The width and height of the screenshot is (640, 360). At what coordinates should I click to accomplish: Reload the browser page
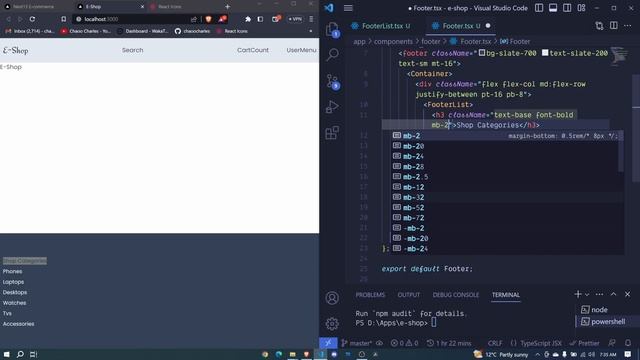[x=32, y=19]
